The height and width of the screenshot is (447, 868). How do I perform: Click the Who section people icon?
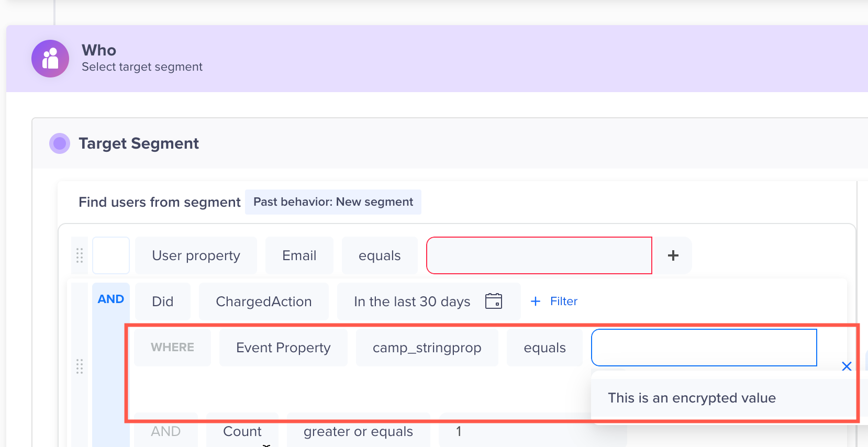pyautogui.click(x=50, y=59)
